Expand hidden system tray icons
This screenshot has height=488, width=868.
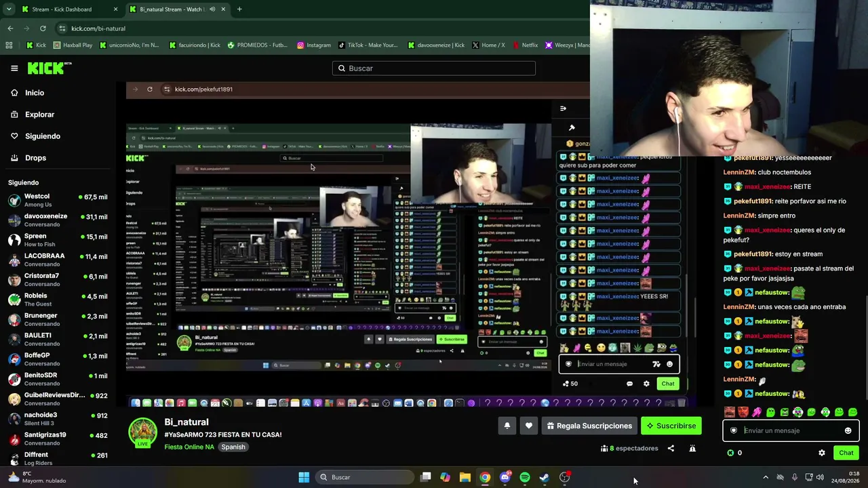[766, 477]
